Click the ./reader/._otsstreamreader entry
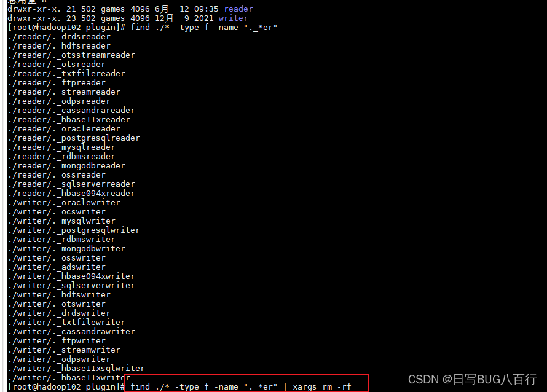The width and height of the screenshot is (547, 392). point(71,55)
